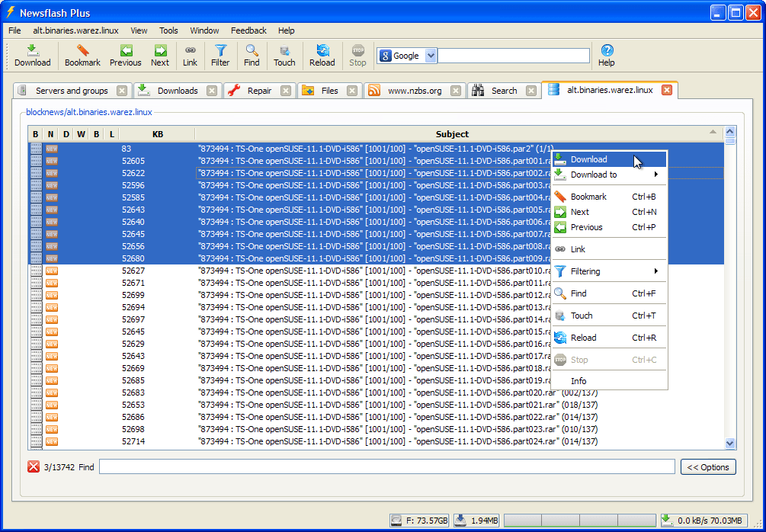Click red X icon beside Find counter

tap(34, 467)
